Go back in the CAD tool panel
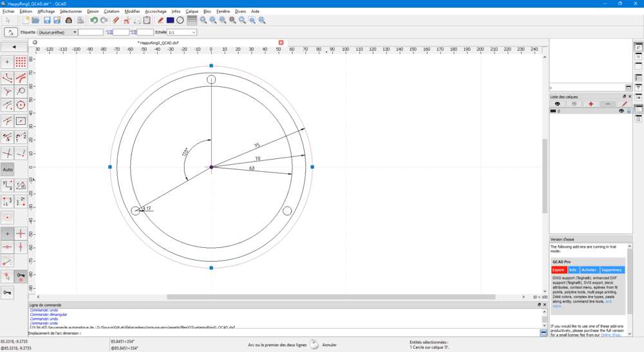644x352 pixels. [14, 47]
